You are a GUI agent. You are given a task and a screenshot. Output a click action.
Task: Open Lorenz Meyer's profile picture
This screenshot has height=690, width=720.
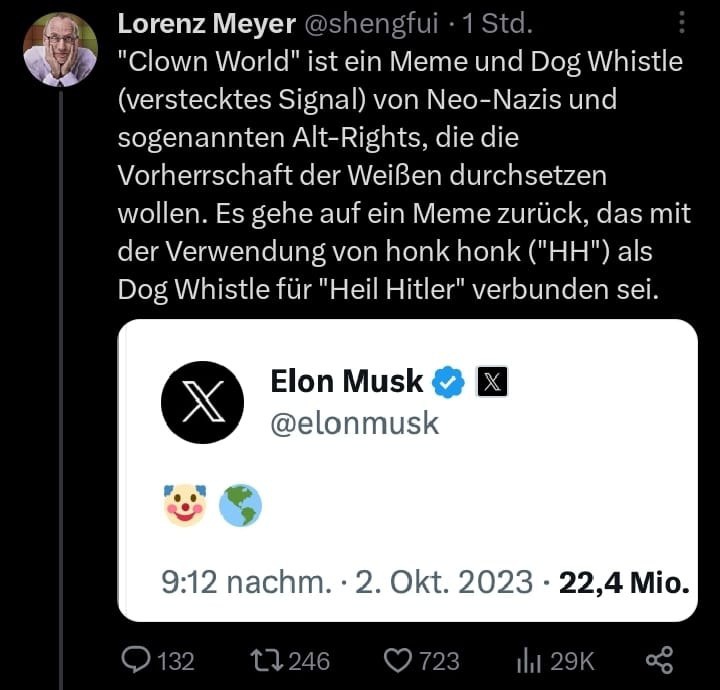(60, 49)
